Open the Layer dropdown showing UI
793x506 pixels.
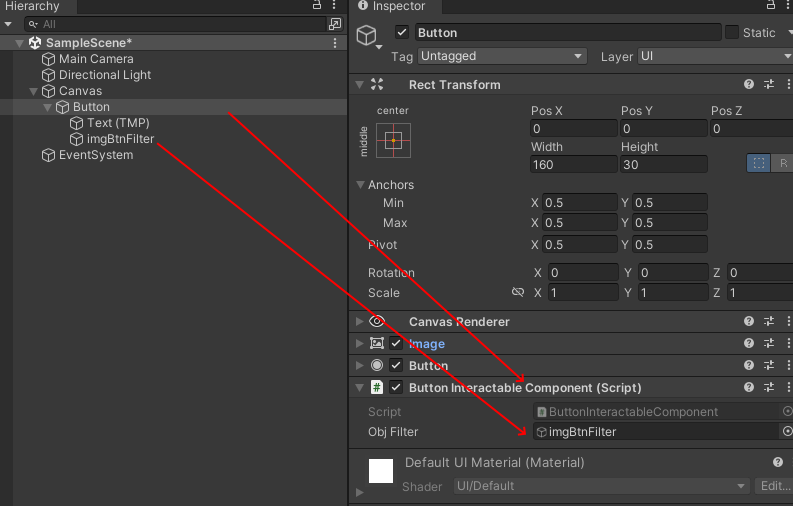[x=716, y=56]
